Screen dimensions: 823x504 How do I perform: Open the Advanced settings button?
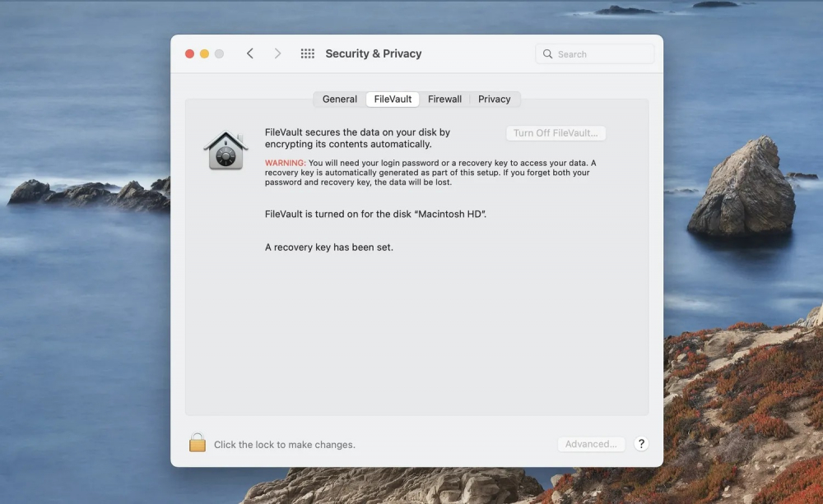click(591, 444)
